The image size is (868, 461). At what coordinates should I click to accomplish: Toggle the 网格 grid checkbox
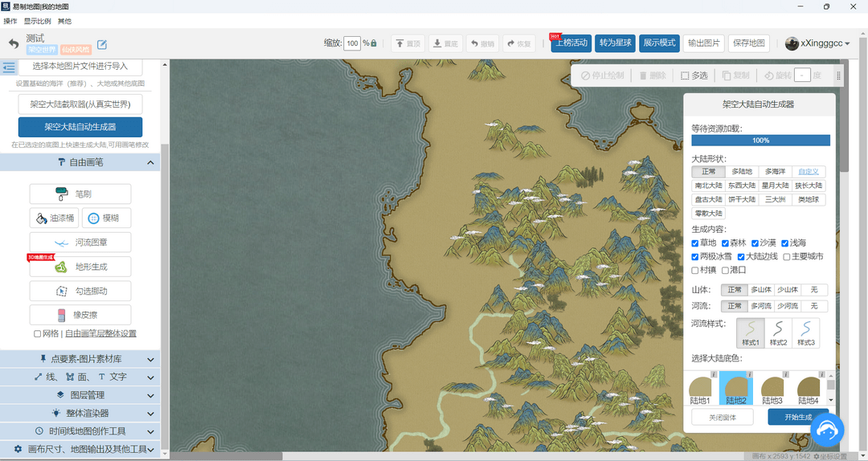38,333
